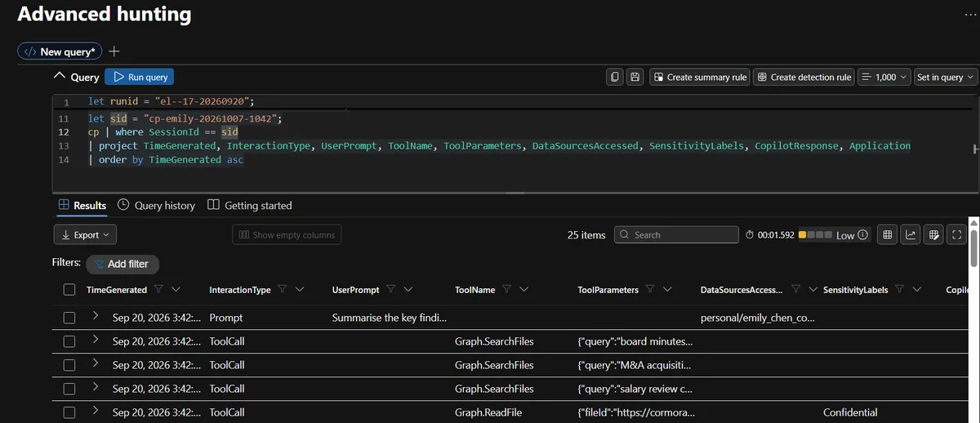Viewport: 980px width, 423px height.
Task: Filter the SensitivityLabels column funnel icon
Action: pyautogui.click(x=900, y=289)
